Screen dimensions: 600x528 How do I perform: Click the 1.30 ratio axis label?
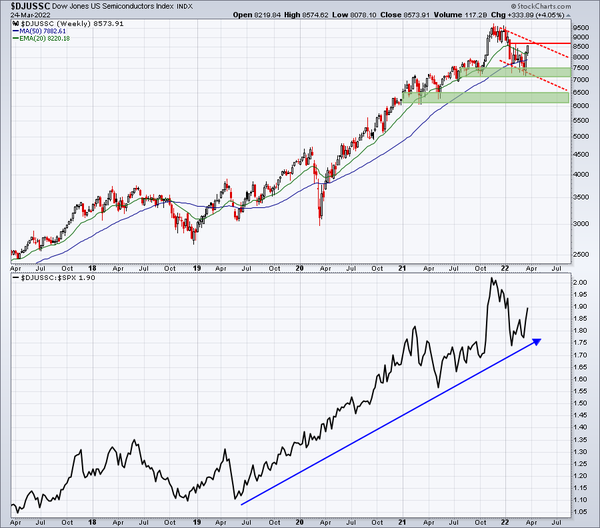[580, 452]
